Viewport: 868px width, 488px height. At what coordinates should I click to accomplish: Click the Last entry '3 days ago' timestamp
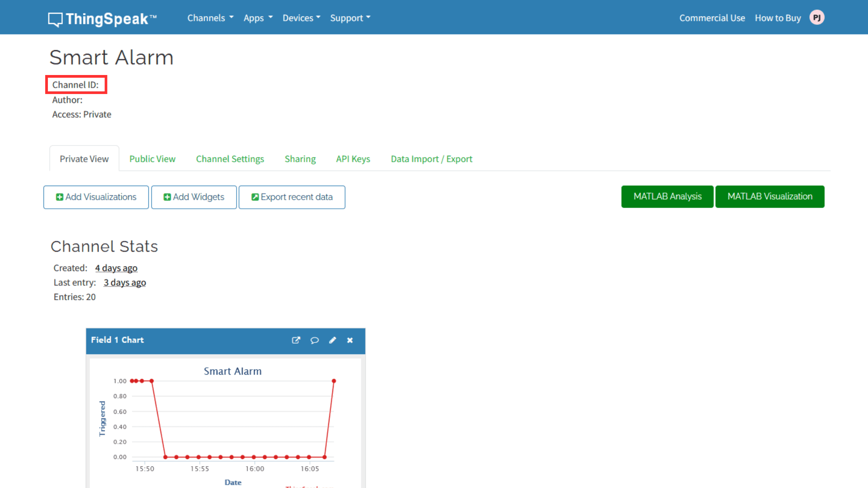point(125,282)
